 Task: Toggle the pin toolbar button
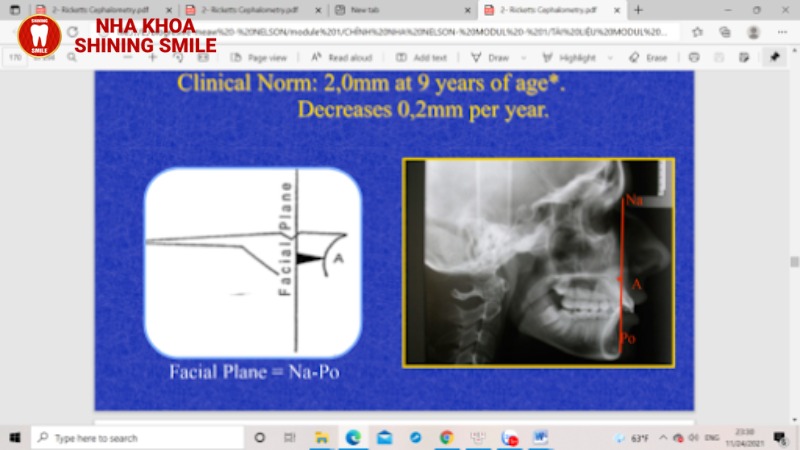pos(774,58)
